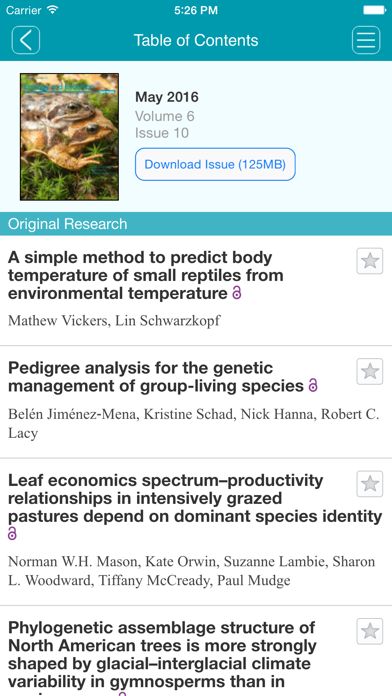Tap the Table of Contents title
Image resolution: width=392 pixels, height=696 pixels.
pos(196,40)
